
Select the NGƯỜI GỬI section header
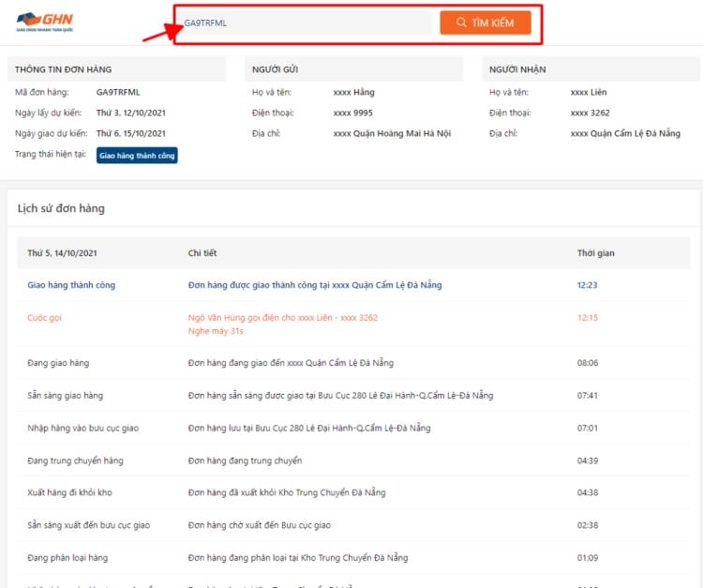coord(275,69)
